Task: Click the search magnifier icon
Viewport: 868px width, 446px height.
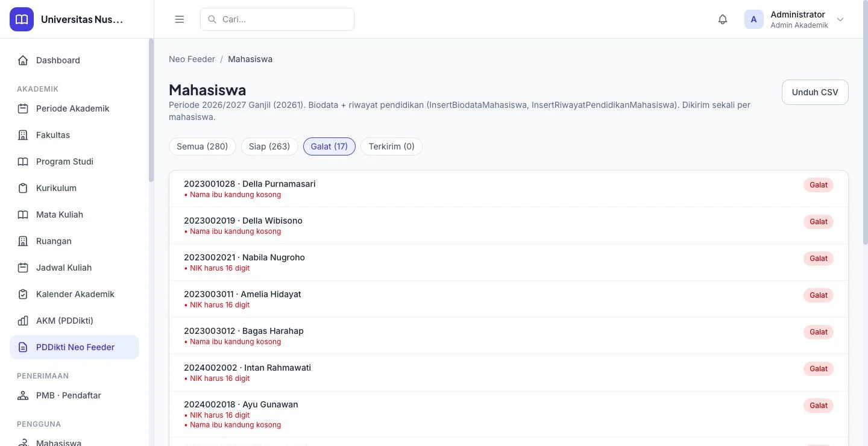Action: [x=212, y=19]
